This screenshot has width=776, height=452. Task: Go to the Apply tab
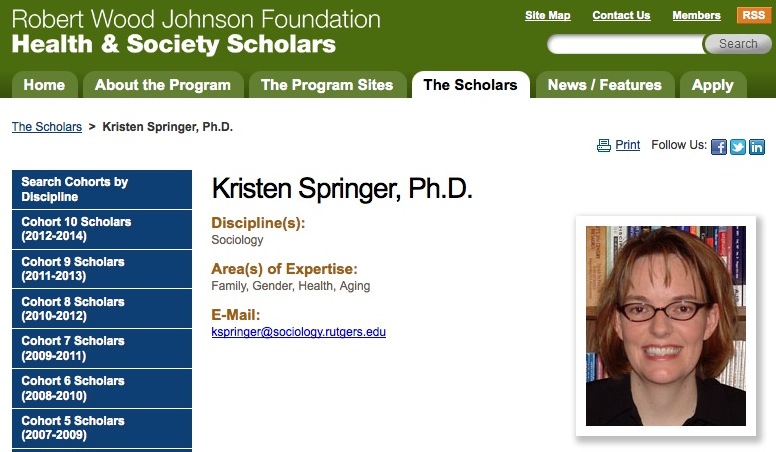(x=712, y=85)
